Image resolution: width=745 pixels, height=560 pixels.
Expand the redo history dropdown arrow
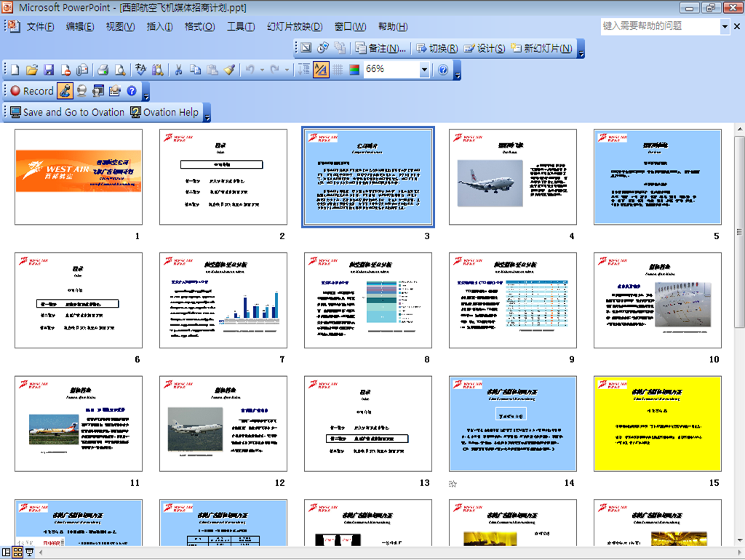tap(287, 70)
